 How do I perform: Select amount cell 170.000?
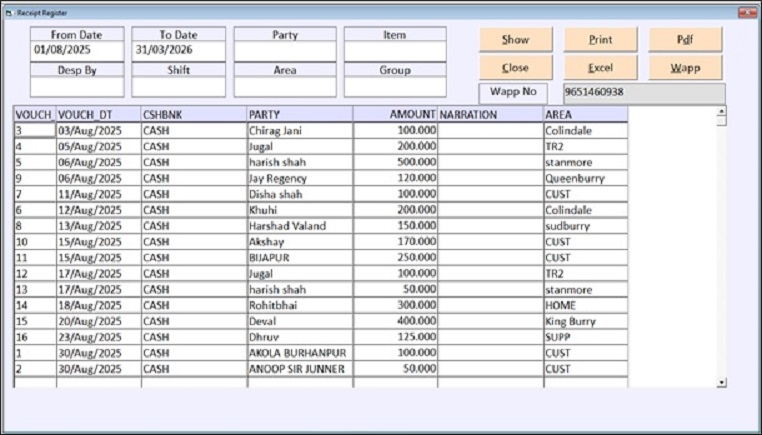coord(395,242)
